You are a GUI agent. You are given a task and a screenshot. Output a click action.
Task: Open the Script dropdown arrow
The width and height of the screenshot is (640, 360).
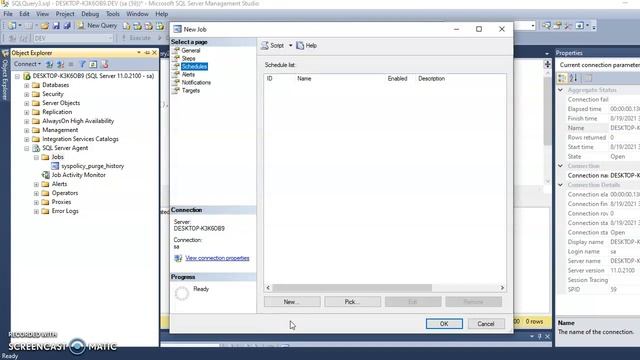[291, 45]
